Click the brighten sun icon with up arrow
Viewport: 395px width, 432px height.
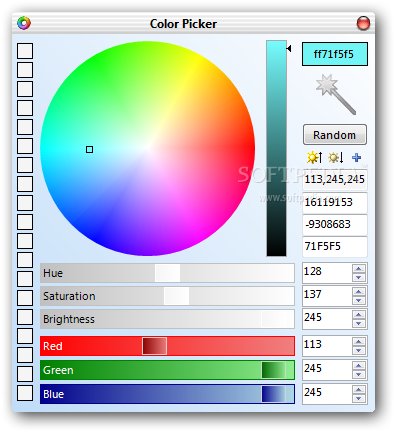[x=314, y=157]
